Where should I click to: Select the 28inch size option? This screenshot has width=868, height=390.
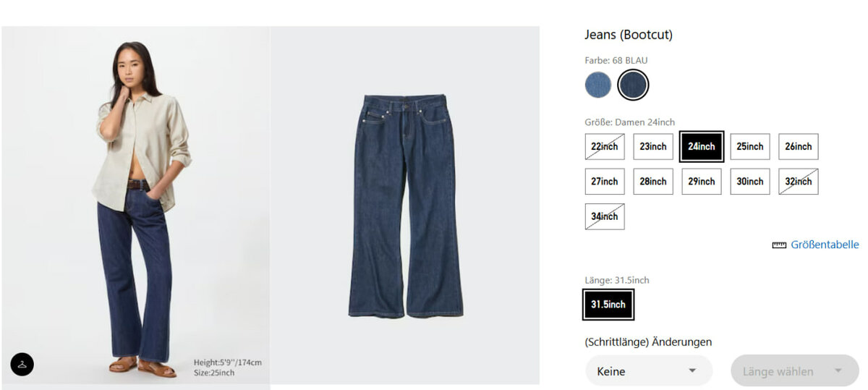(653, 182)
